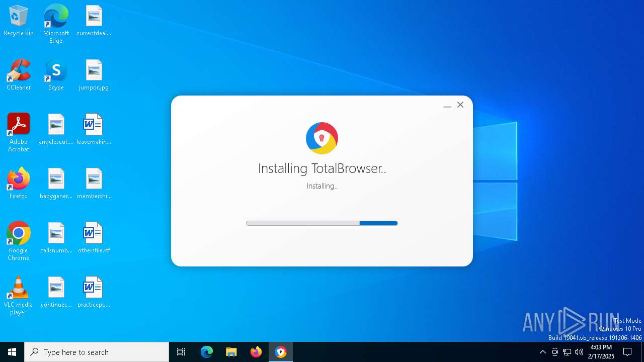Screen dimensions: 644x362
Task: Select the babygener image file icon
Action: [56, 184]
